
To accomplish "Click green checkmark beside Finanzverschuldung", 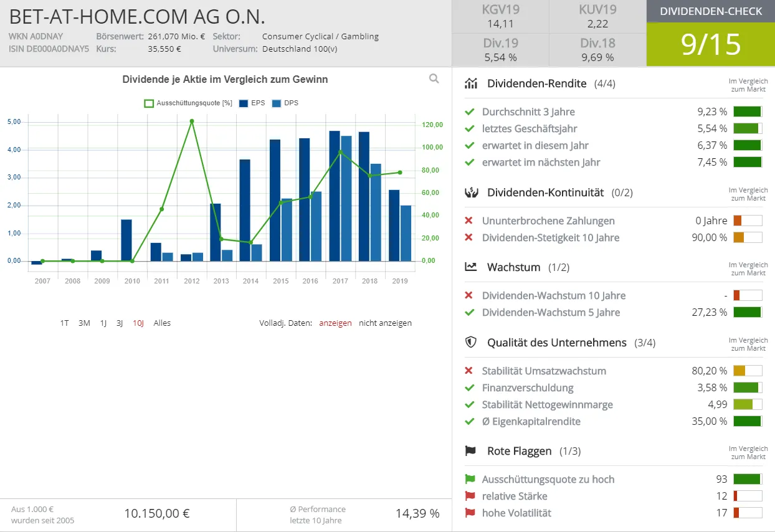I will click(x=470, y=387).
